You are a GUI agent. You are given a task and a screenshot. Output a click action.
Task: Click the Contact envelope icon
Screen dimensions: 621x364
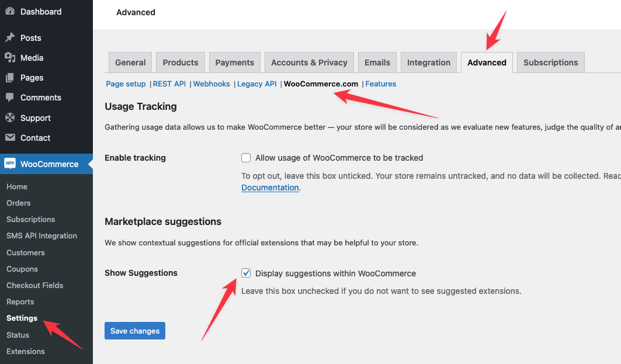pyautogui.click(x=10, y=138)
